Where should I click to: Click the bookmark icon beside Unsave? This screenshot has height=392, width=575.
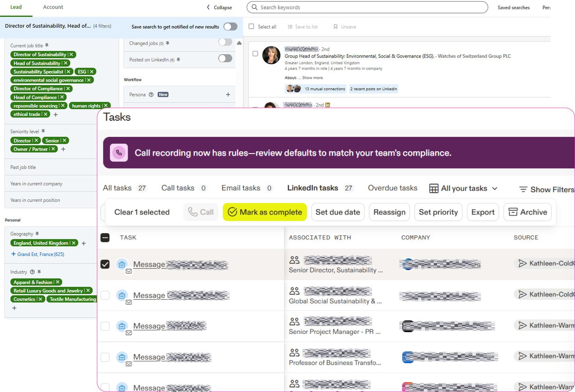click(335, 27)
